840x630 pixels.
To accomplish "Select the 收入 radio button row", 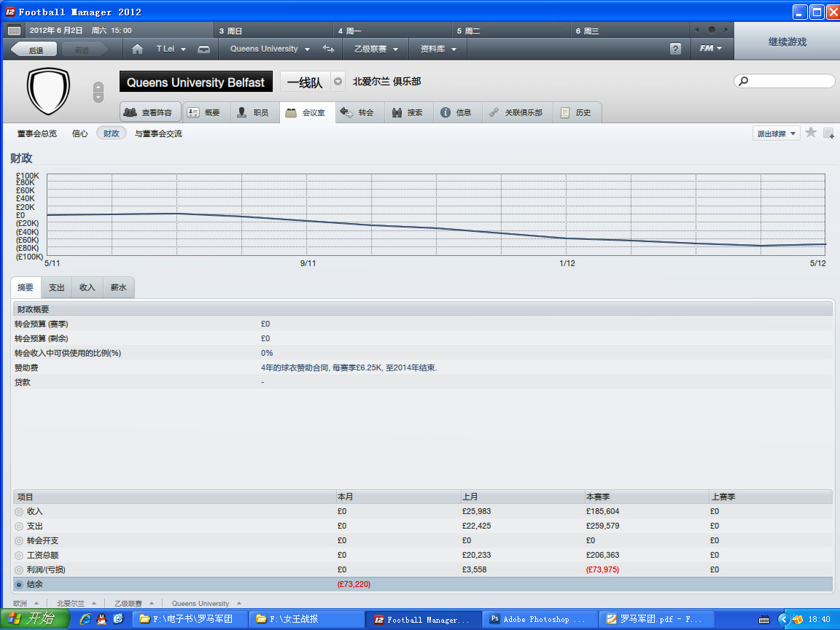I will [x=19, y=511].
